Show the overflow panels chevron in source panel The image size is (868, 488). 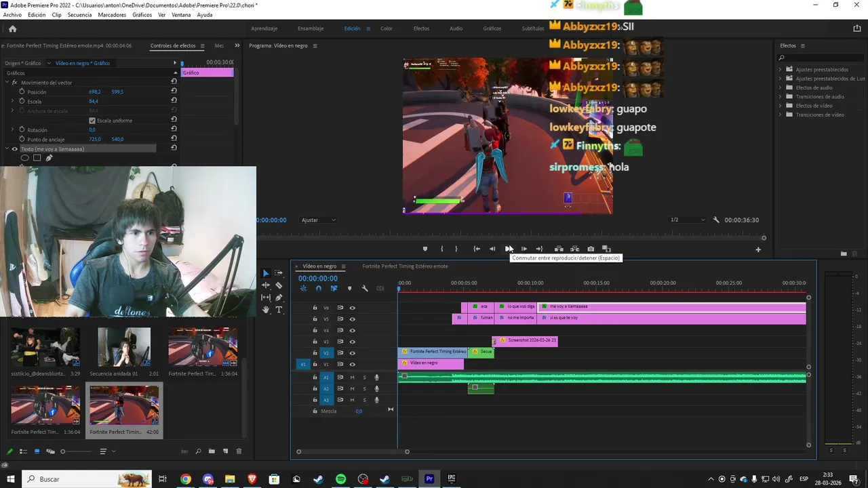click(237, 45)
